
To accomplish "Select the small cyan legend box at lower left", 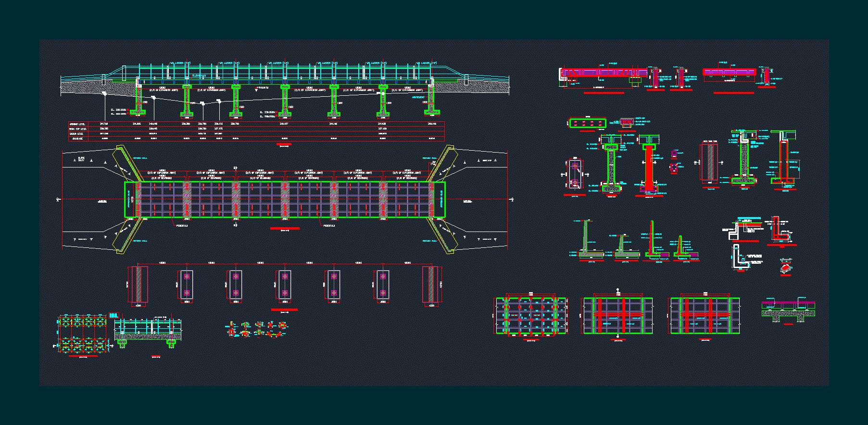I will pyautogui.click(x=113, y=315).
